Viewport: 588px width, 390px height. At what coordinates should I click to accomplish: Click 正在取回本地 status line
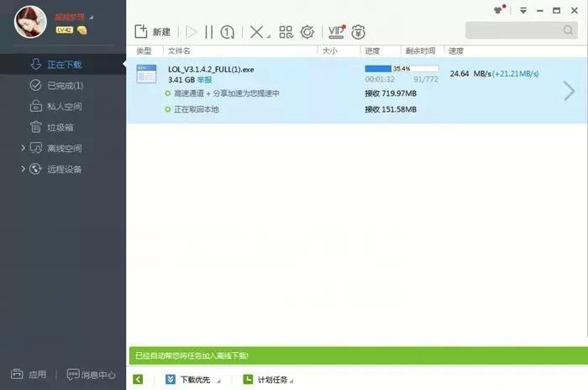click(x=192, y=109)
